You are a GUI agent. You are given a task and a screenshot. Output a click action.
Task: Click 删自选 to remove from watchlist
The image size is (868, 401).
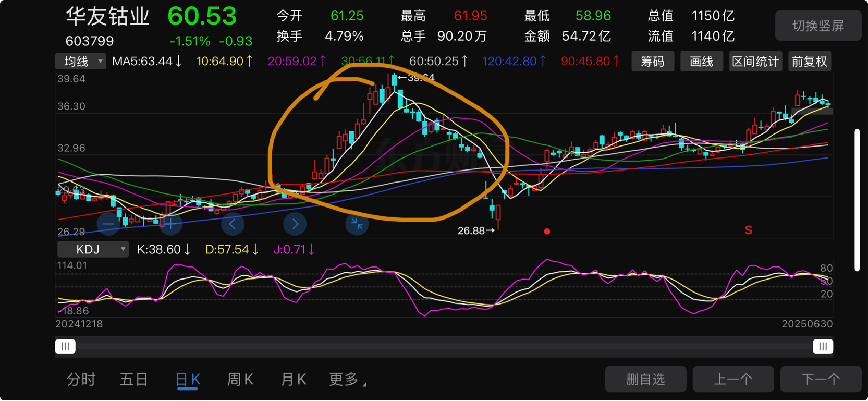click(x=645, y=379)
